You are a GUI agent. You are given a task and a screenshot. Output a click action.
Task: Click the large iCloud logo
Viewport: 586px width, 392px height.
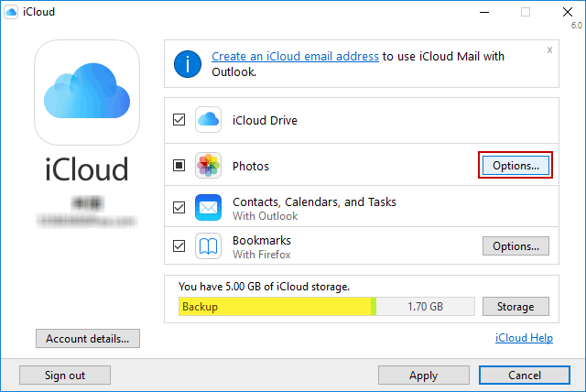[87, 93]
